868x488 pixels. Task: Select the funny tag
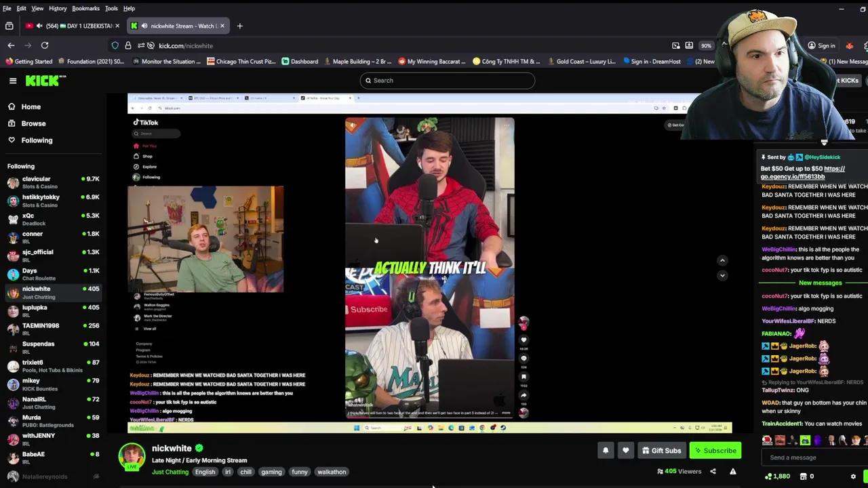300,472
